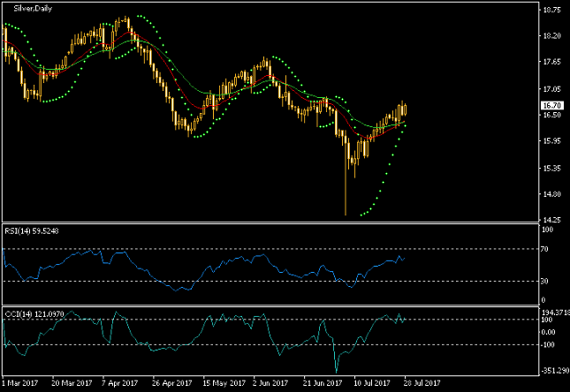The height and width of the screenshot is (392, 570).
Task: Click the 26 Apr 2017 date label
Action: [x=171, y=383]
